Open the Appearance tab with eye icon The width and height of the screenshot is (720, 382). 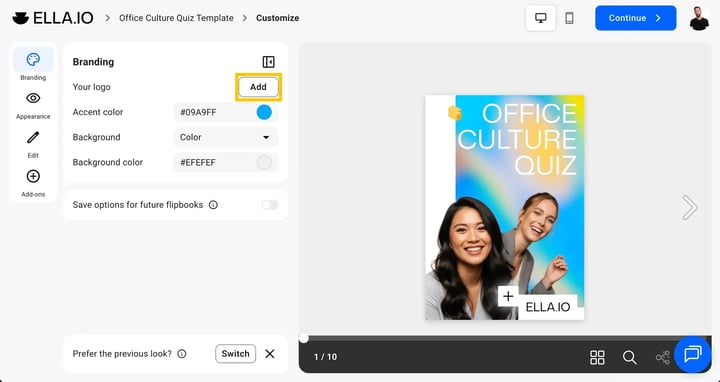(x=33, y=105)
